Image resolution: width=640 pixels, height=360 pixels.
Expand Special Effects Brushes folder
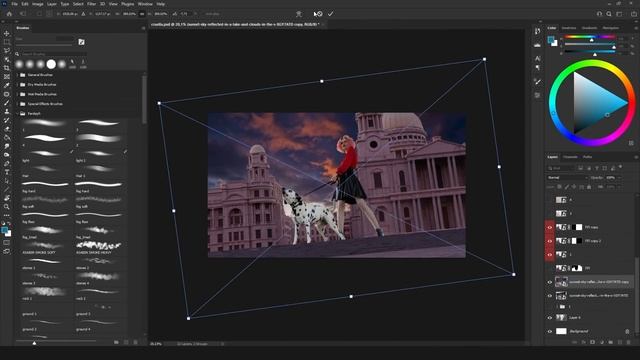point(18,104)
